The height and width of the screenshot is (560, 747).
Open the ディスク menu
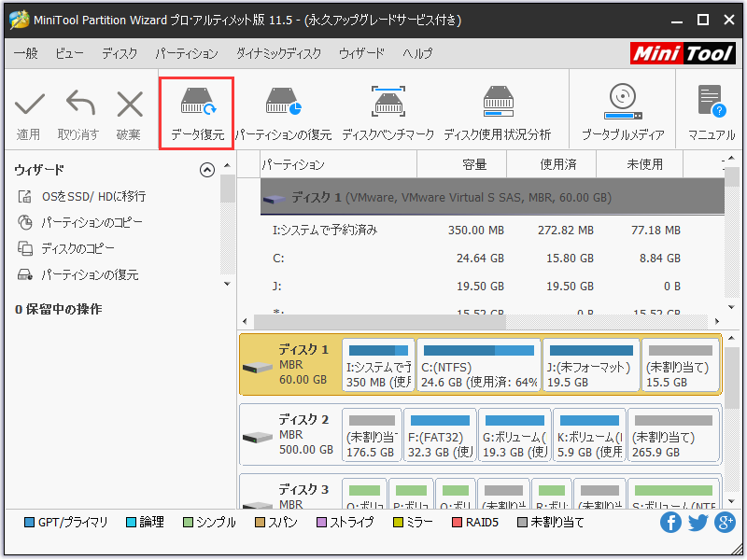119,53
